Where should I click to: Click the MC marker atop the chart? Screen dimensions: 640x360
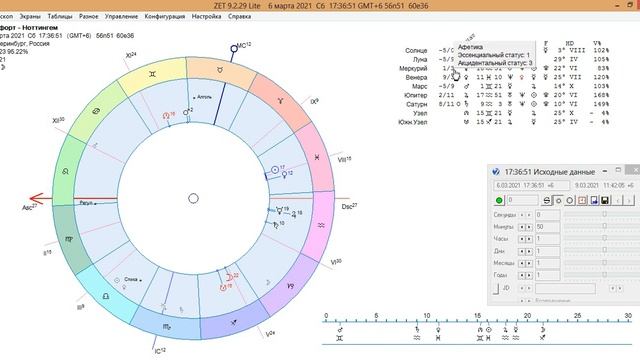(x=234, y=49)
